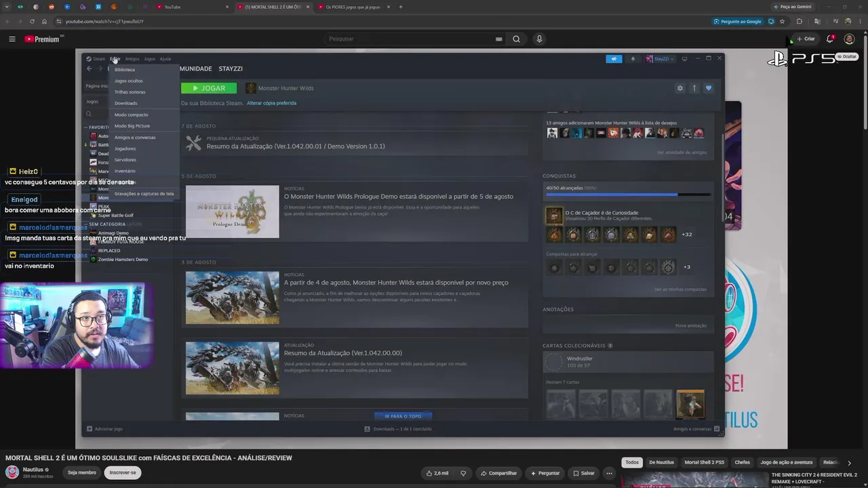Click the dislike thumbs-down button

point(463,473)
